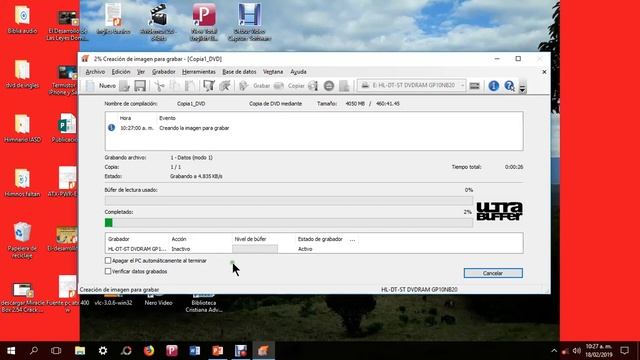Open the Biblioteca Cristiana desktop shortcut

point(204,304)
